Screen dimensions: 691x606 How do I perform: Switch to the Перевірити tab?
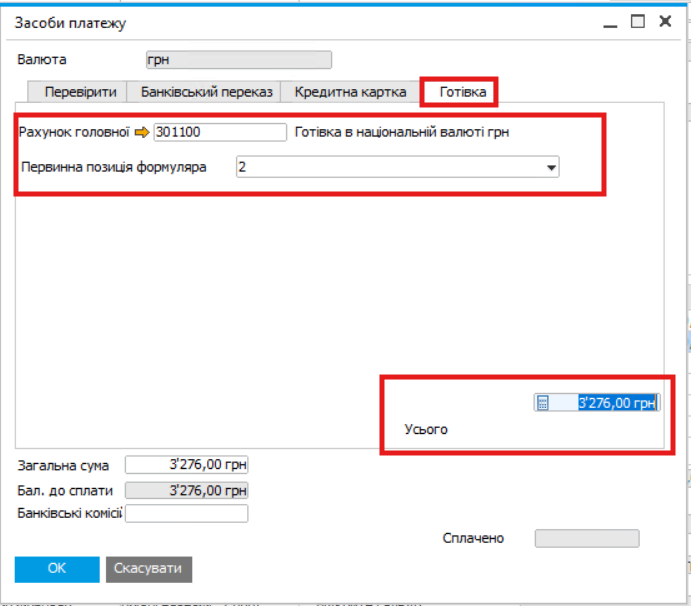coord(80,92)
